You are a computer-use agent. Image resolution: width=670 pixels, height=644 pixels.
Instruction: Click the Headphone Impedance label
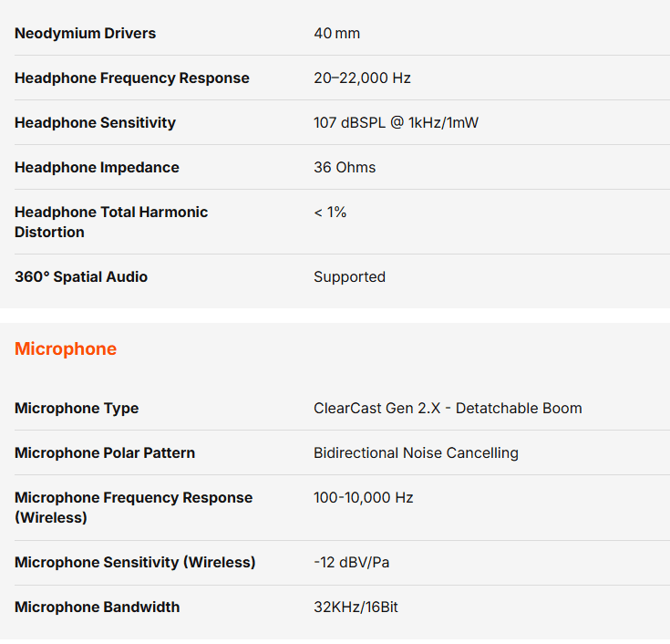[x=97, y=168]
